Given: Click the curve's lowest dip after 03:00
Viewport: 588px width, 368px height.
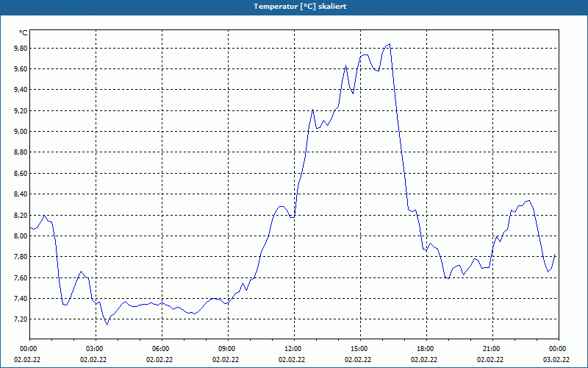Looking at the screenshot, I should click(107, 325).
